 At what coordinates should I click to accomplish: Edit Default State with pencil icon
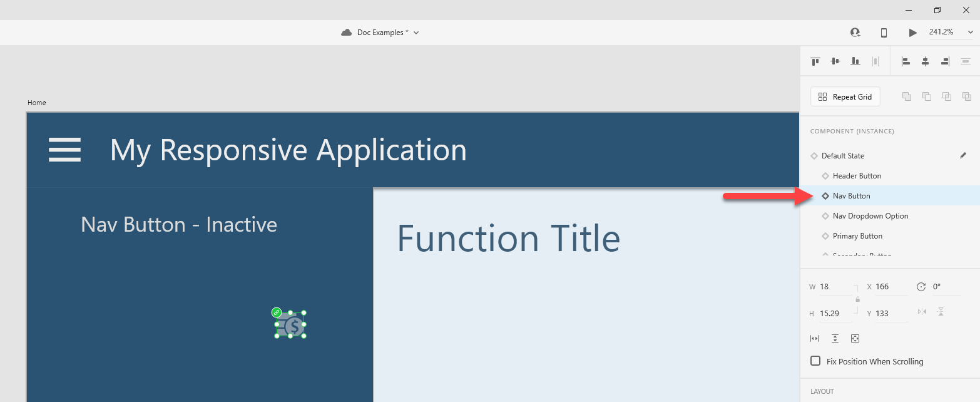coord(963,155)
